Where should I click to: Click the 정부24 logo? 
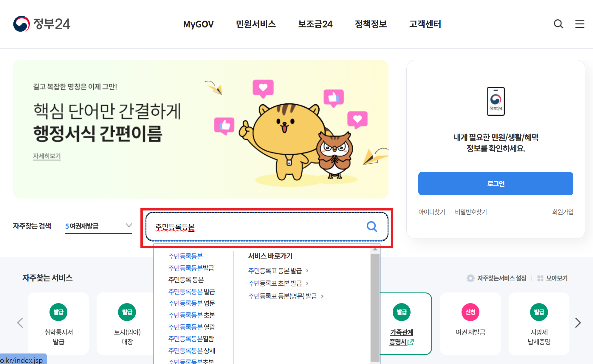[x=42, y=24]
